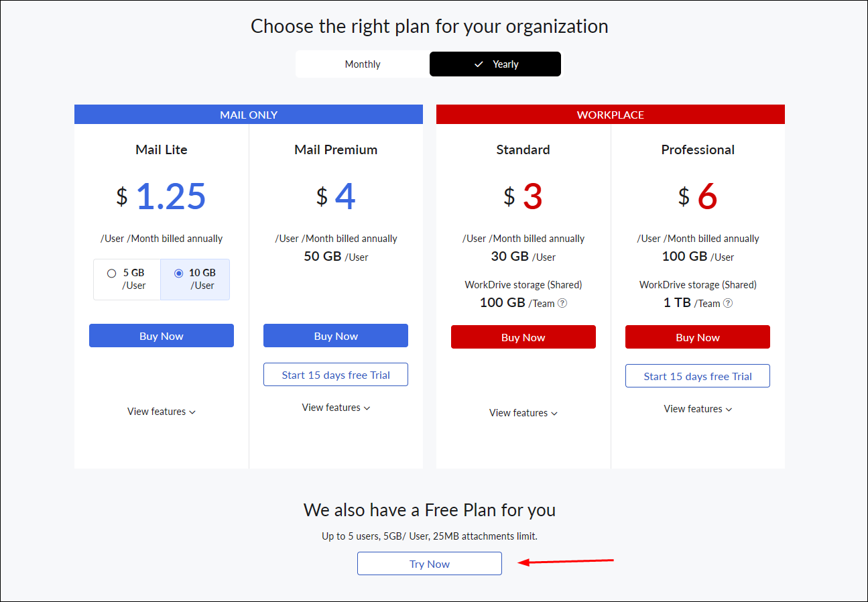Click the MAIL ONLY header
868x602 pixels.
point(249,115)
